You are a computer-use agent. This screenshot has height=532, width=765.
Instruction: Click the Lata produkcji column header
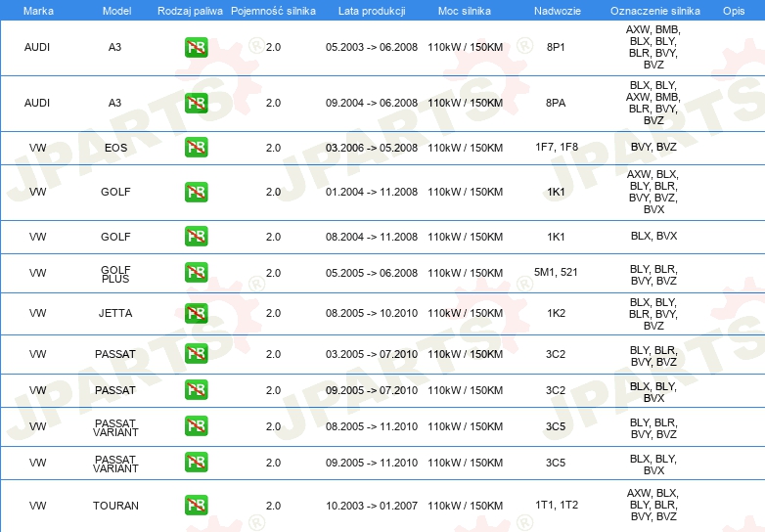[372, 11]
